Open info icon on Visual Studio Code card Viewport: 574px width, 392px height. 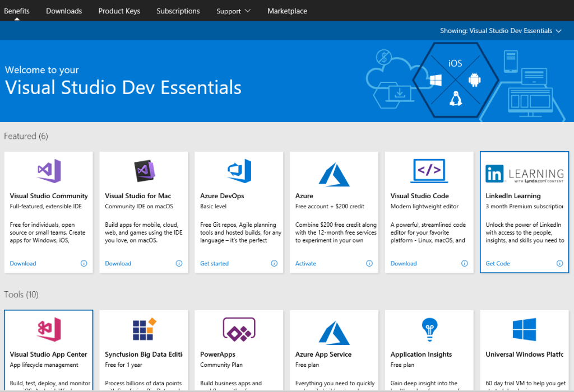click(465, 263)
